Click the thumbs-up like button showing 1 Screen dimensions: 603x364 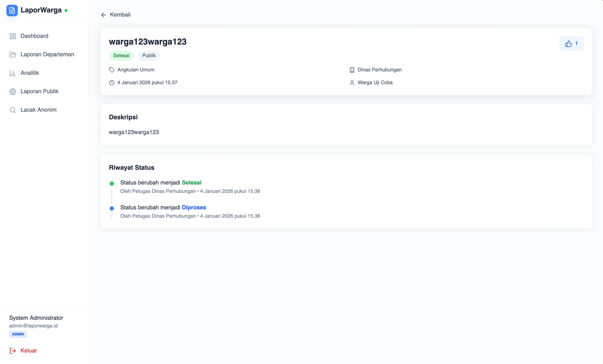click(571, 43)
